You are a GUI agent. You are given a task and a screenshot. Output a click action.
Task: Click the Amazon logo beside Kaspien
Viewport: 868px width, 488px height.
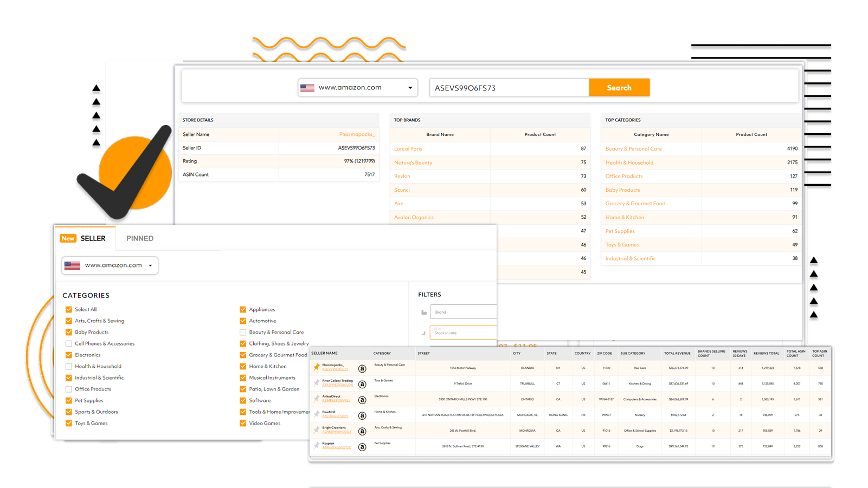tap(362, 446)
